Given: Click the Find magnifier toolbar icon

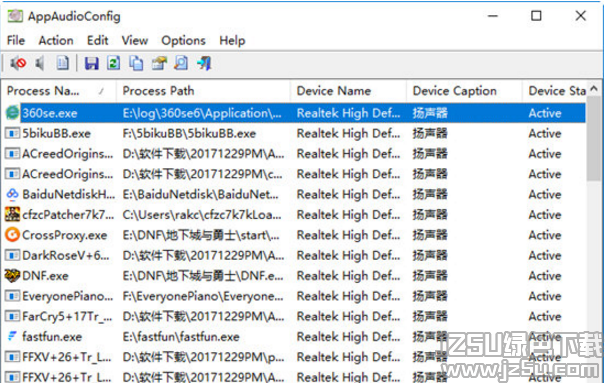Looking at the screenshot, I should click(181, 63).
